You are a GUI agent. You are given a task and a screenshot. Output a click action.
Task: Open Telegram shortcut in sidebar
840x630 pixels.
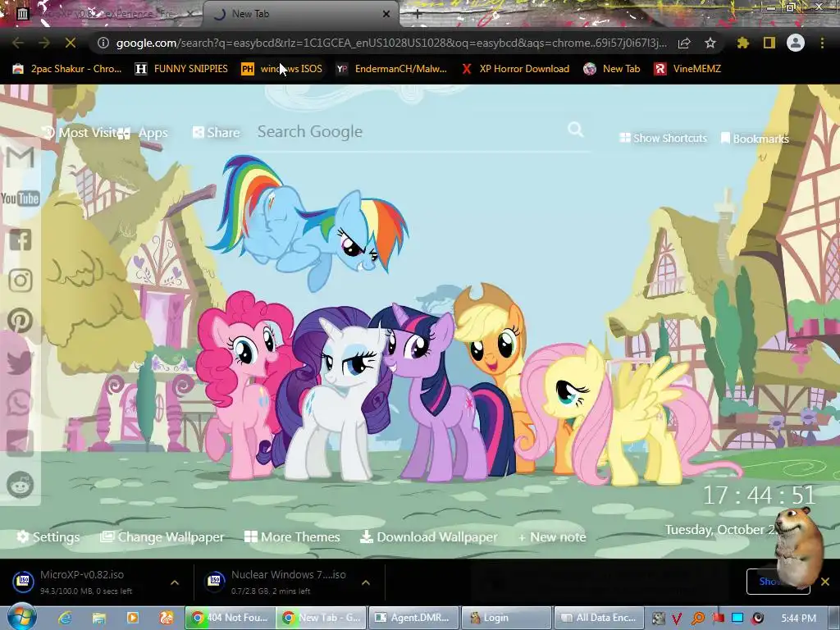(x=20, y=444)
